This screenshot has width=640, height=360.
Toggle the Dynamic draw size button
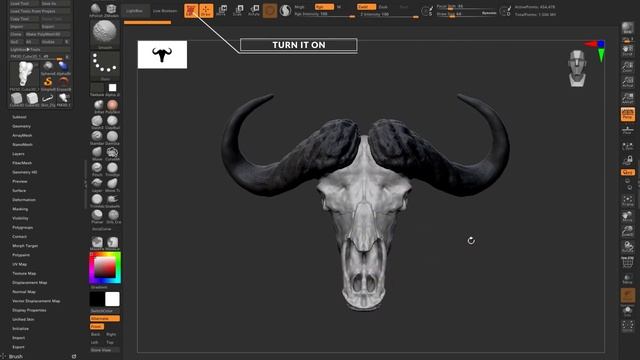click(489, 13)
